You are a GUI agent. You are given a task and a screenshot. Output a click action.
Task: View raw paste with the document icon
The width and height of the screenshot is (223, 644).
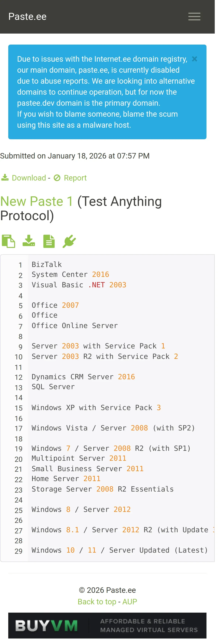(x=49, y=241)
